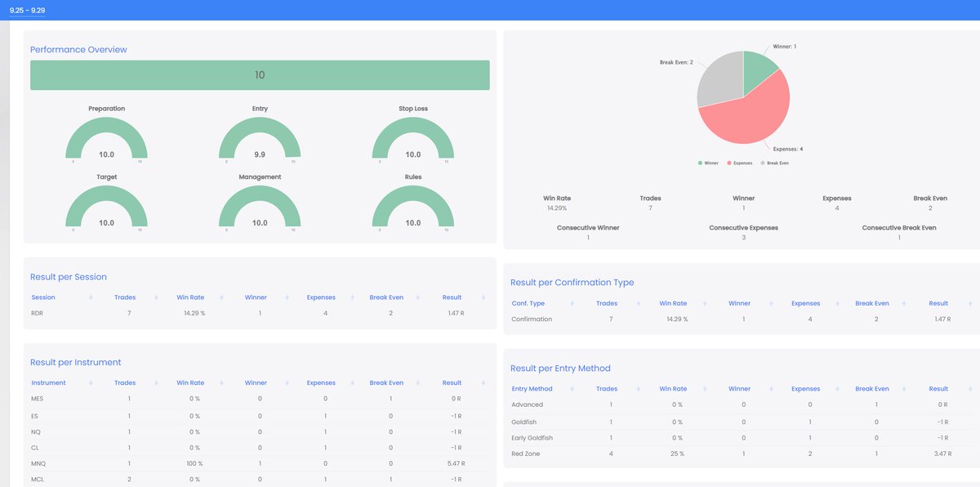Click the green Winner pie slice
Screen dimensions: 980x487
coord(757,76)
